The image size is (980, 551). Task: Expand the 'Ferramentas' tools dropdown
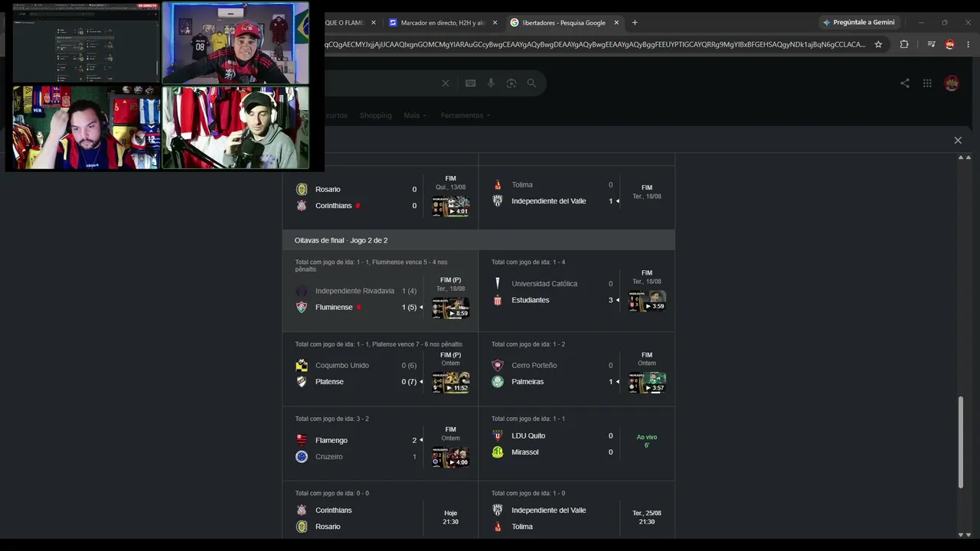[x=465, y=116]
